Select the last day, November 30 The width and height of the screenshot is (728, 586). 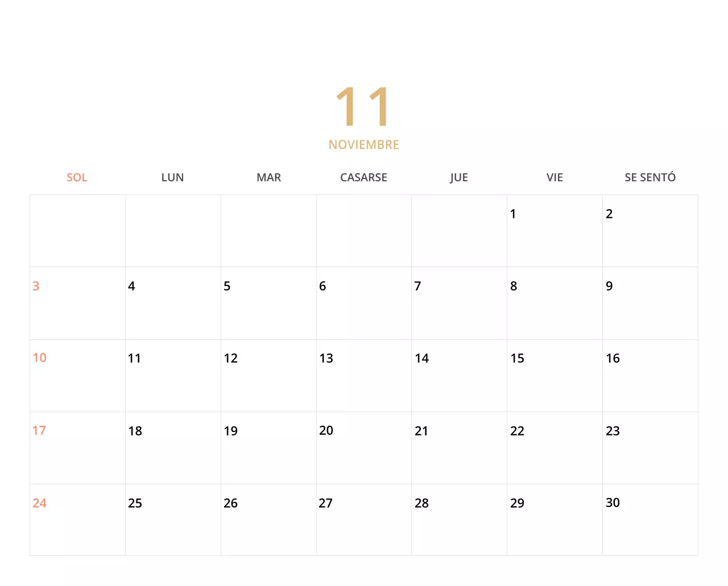tap(613, 502)
